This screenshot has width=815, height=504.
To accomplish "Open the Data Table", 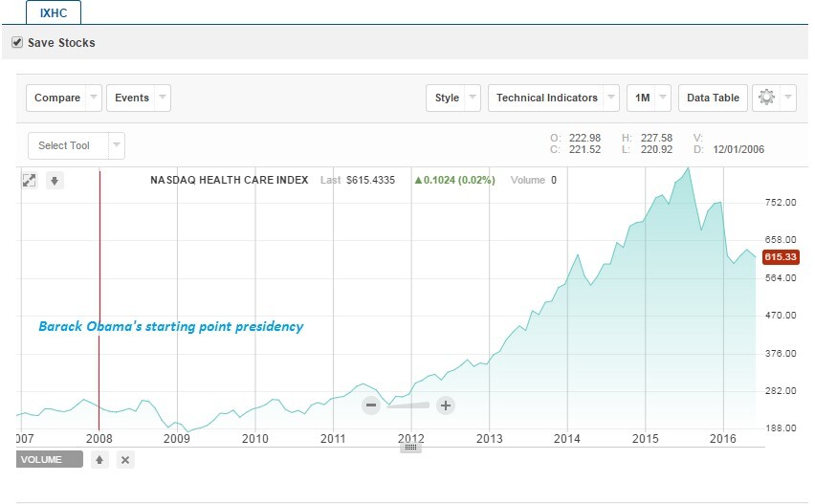I will 713,98.
